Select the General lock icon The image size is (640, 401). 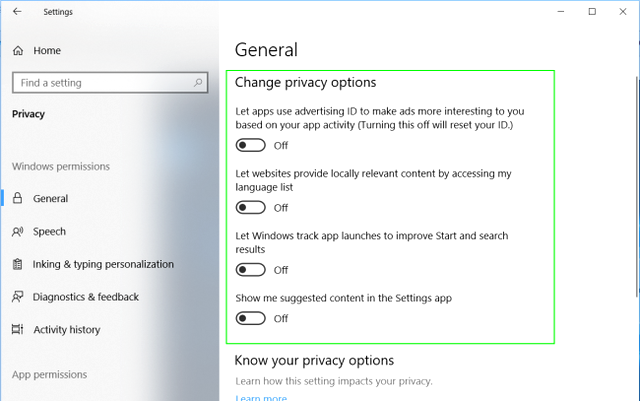17,198
